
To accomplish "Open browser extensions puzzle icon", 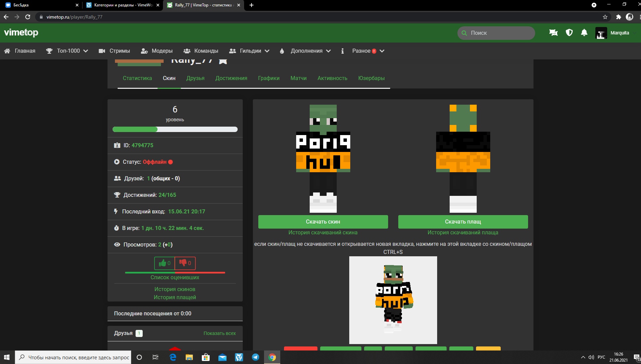I will (x=618, y=17).
